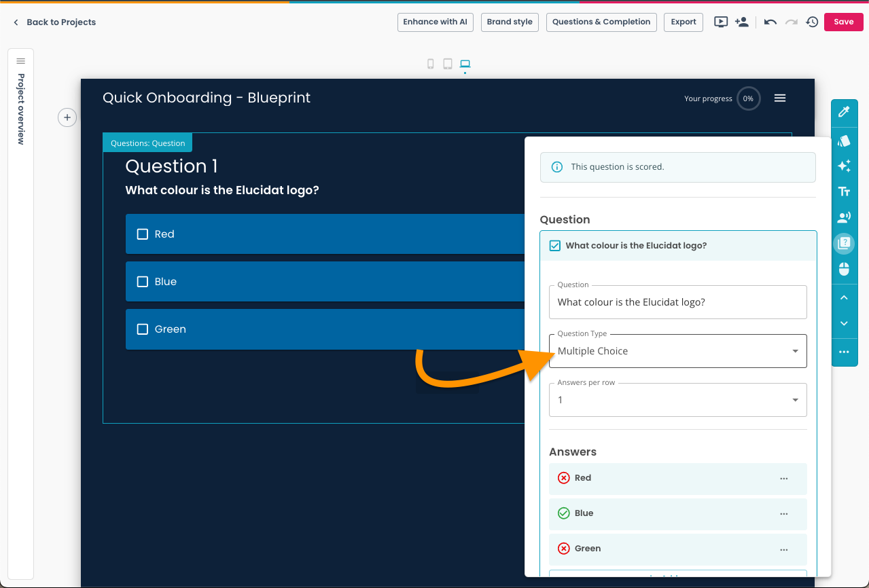Click the highlighted question tool icon
The width and height of the screenshot is (869, 588).
[x=844, y=243]
